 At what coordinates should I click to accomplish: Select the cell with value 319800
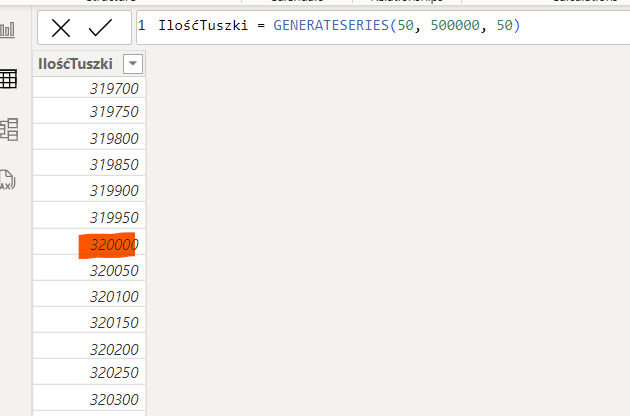coord(89,138)
